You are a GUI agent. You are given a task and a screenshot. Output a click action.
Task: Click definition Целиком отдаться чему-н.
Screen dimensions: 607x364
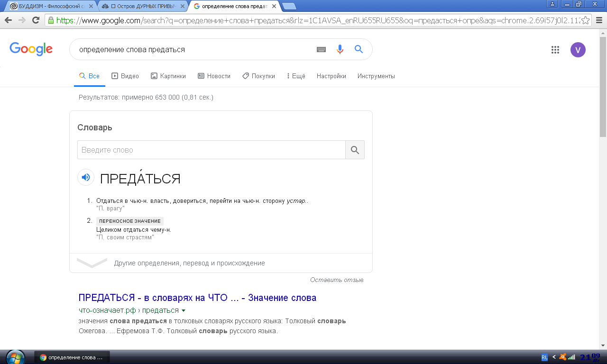(134, 229)
